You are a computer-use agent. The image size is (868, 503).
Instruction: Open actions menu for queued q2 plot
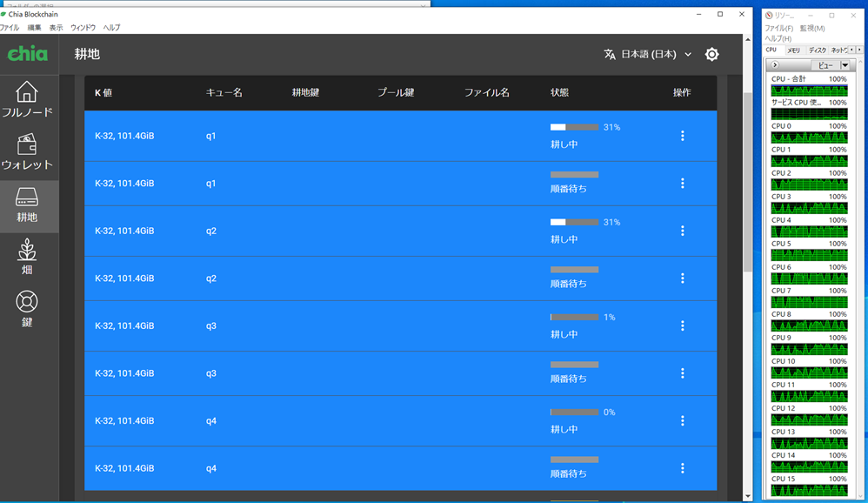pyautogui.click(x=683, y=278)
